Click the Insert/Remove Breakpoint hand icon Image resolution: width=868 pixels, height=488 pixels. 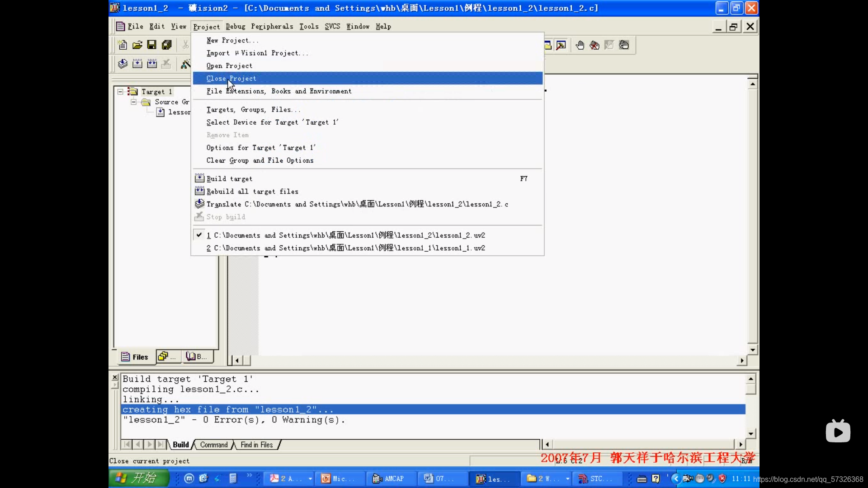[x=580, y=45]
